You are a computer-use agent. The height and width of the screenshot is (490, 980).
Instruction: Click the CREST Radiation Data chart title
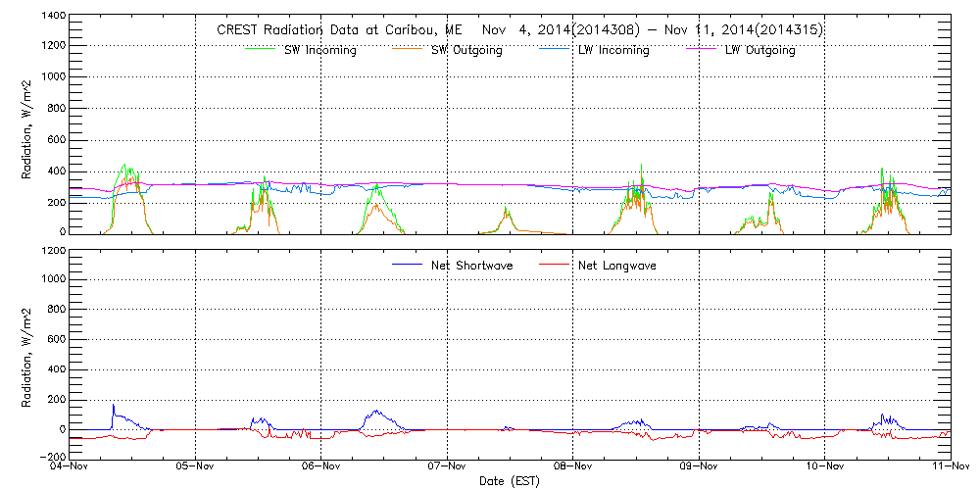point(519,30)
